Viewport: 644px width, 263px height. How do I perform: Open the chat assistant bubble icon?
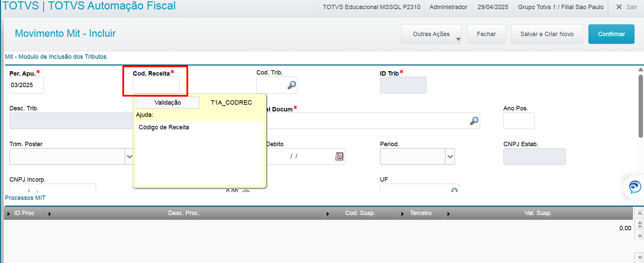[635, 187]
